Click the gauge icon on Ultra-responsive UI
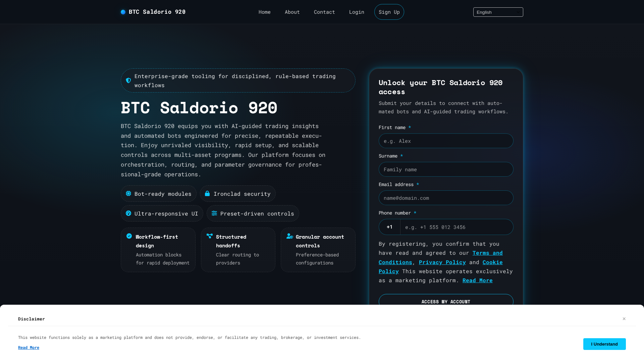Viewport: 644px width, 362px height. pyautogui.click(x=128, y=213)
